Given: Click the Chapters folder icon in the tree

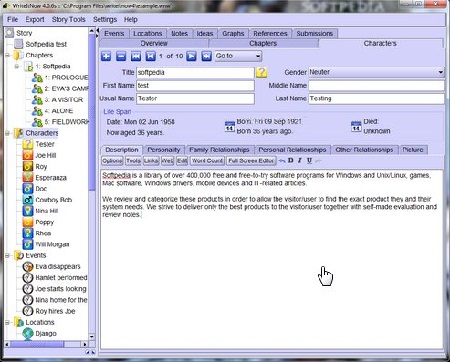Looking at the screenshot, I should tap(18, 55).
